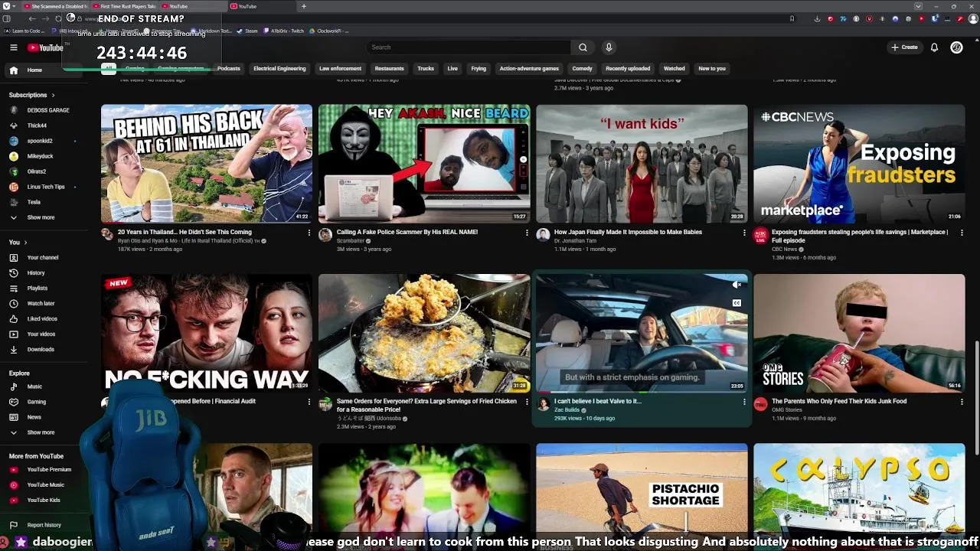
Task: Unmute the Zac Builds preview
Action: pos(737,285)
